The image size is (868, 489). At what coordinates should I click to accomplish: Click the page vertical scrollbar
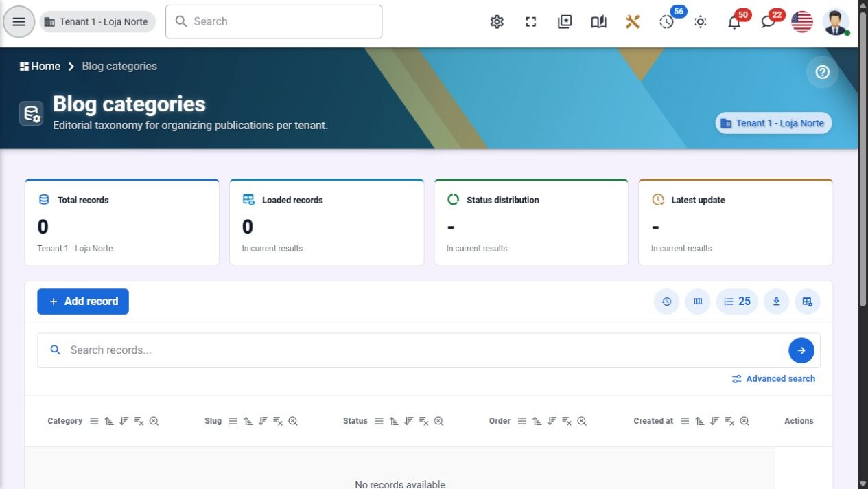[x=863, y=158]
